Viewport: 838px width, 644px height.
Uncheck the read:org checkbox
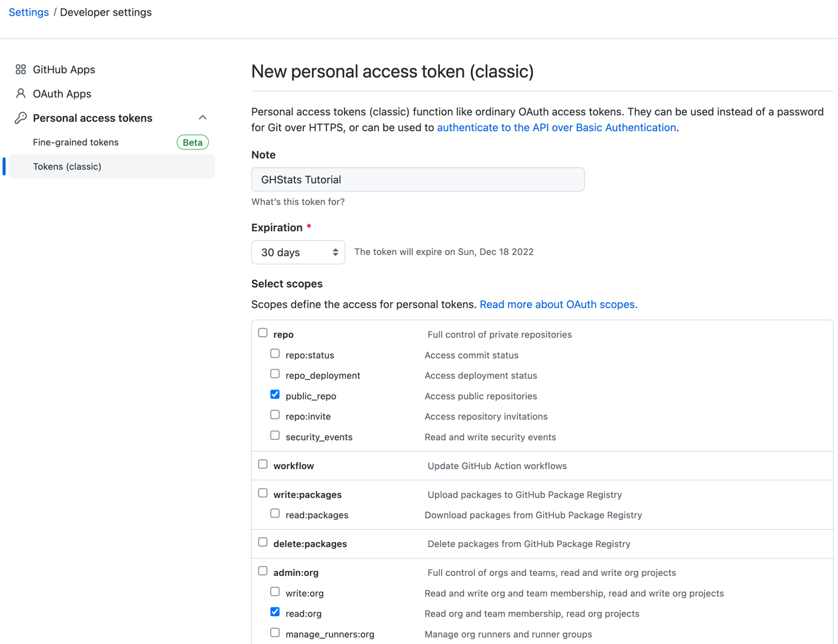275,611
